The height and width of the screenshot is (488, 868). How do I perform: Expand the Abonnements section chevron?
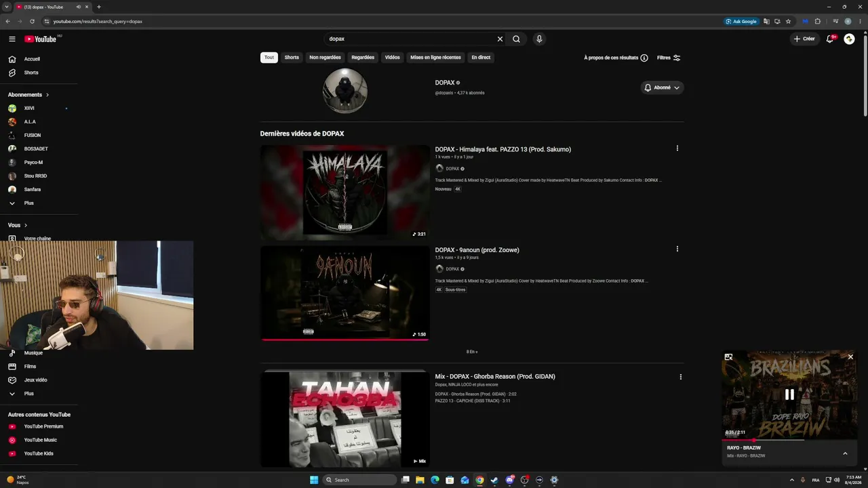click(x=47, y=95)
